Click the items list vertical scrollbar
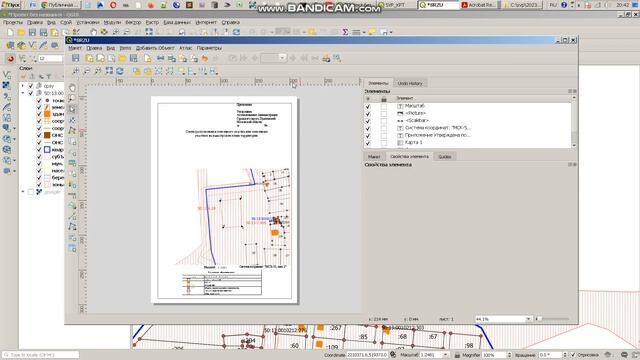640x360 pixels. coord(574,121)
